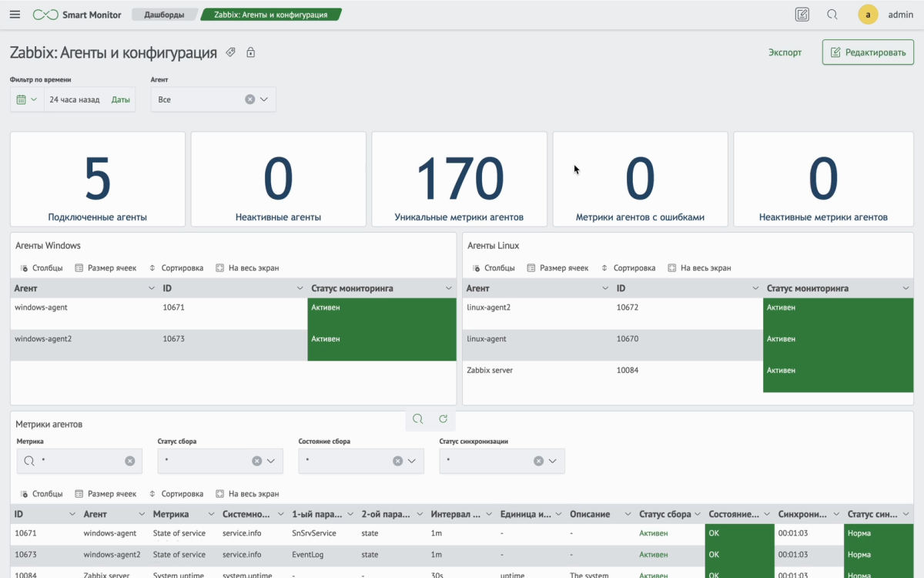Open Статус мониторинга column menu in Linux table

tap(906, 288)
